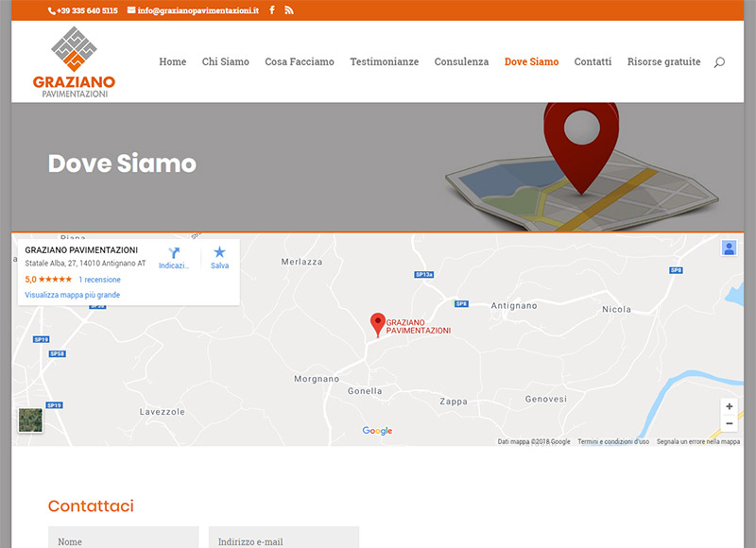Switch to satellite view thumbnail
The width and height of the screenshot is (756, 548).
[30, 420]
